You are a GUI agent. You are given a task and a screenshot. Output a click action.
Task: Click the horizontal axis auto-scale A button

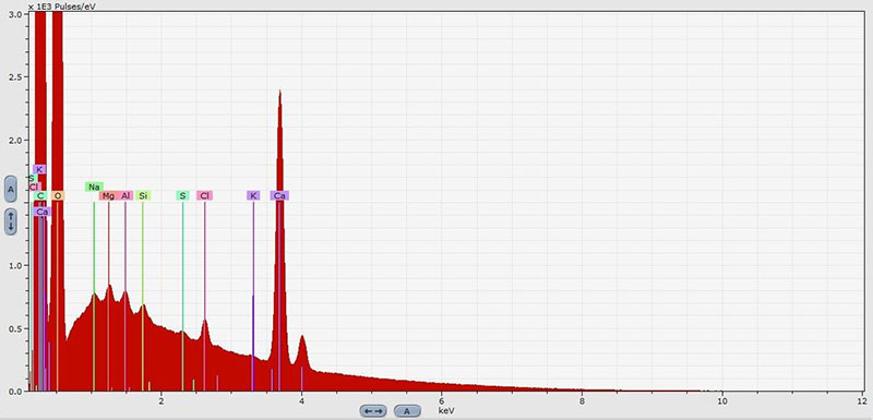click(407, 411)
